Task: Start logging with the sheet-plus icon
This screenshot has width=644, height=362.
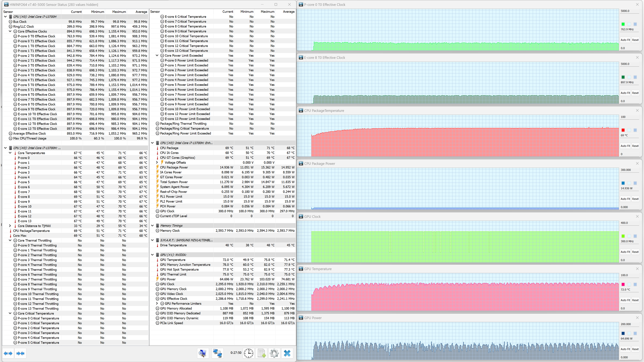Action: tap(261, 353)
